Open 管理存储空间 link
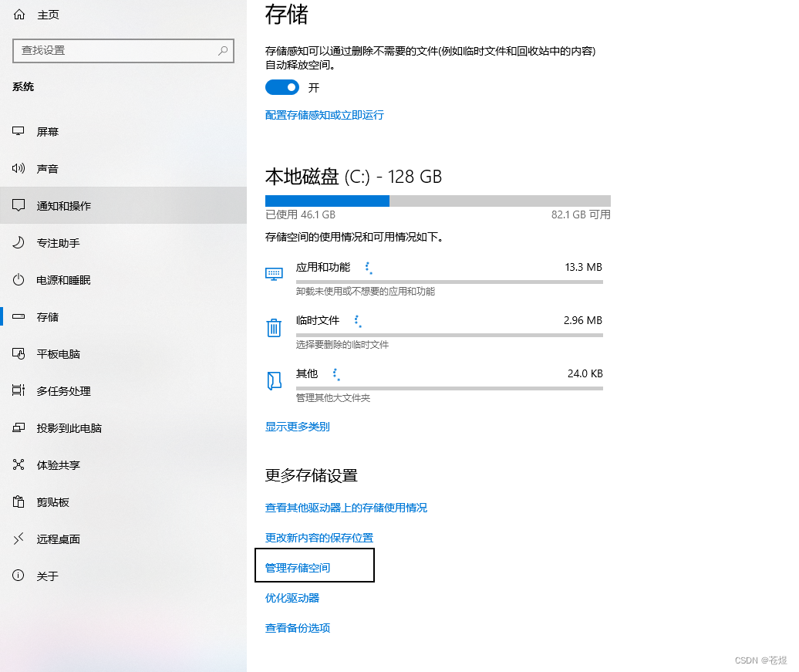 298,568
